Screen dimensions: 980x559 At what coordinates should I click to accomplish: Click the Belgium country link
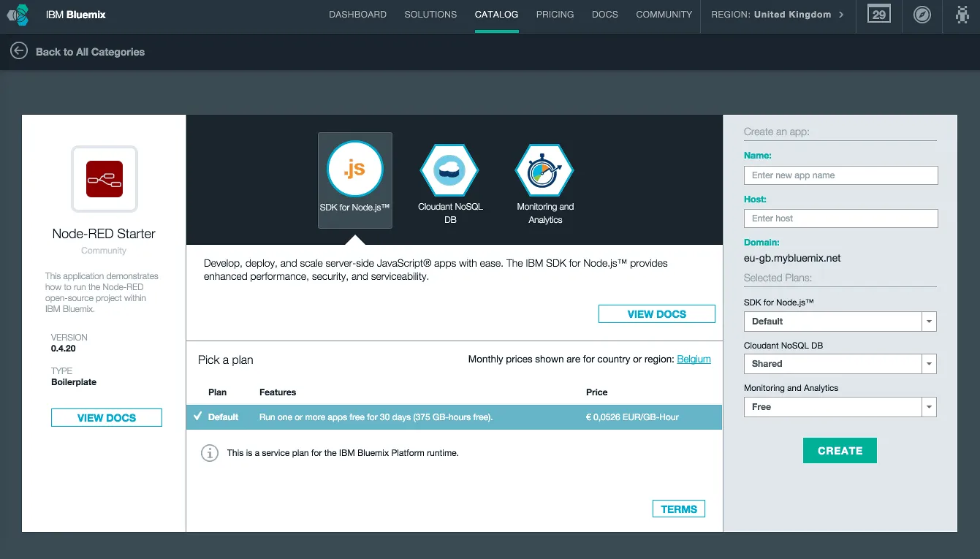click(693, 359)
